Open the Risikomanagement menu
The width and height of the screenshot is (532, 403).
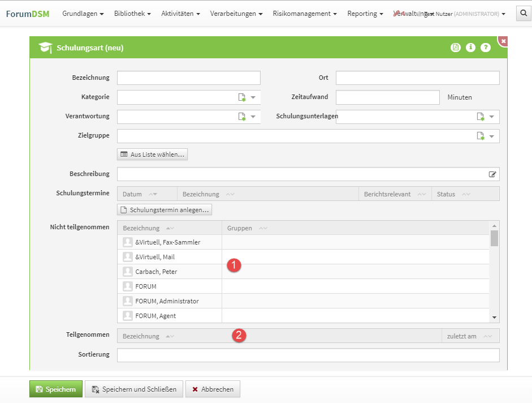tap(305, 14)
